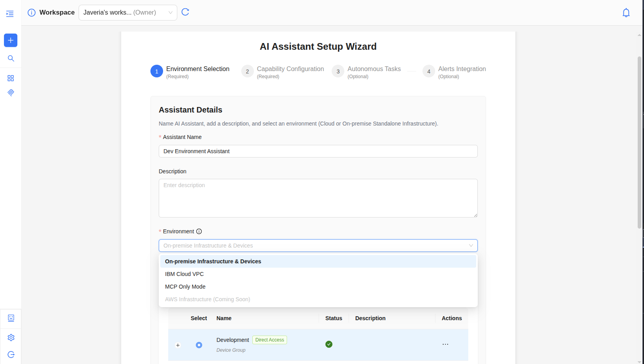Open settings gear in sidebar

(x=11, y=338)
